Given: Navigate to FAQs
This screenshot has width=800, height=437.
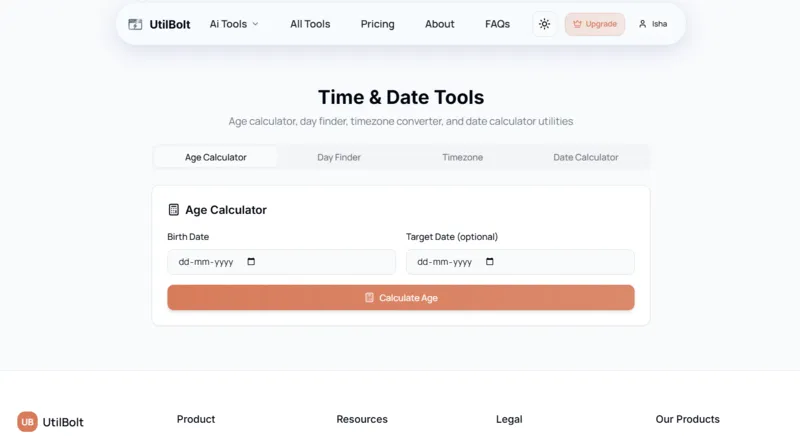Looking at the screenshot, I should [x=497, y=24].
